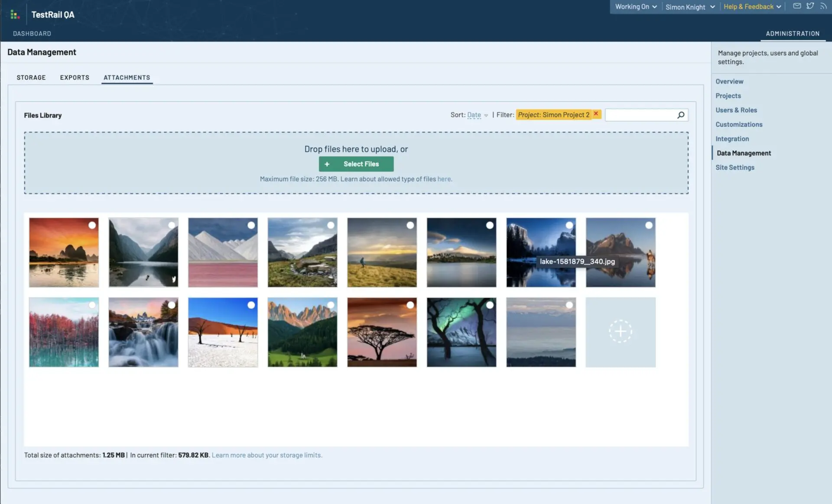Select the grey mountain fjord image checkbox
The height and width of the screenshot is (504, 832).
[172, 225]
